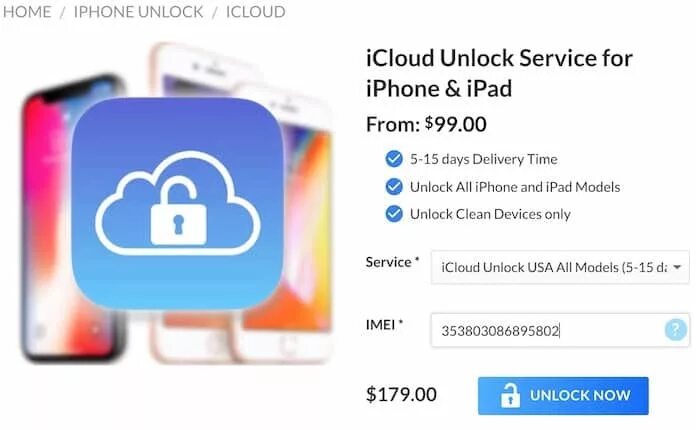Click the open padlock icon on Unlock Now
Viewport: 696px width, 430px height.
tap(510, 395)
